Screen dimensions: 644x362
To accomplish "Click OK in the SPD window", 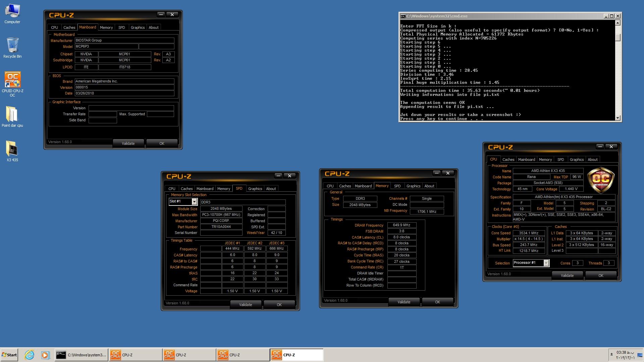I will point(279,305).
